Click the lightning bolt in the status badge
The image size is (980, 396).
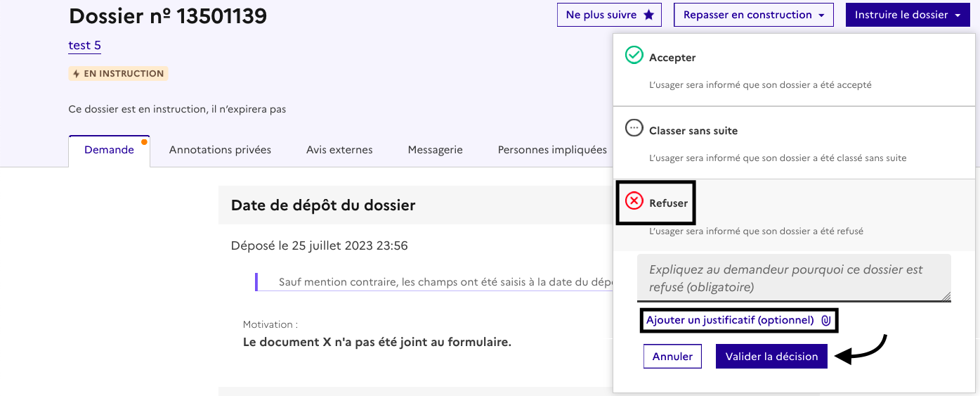[x=77, y=74]
